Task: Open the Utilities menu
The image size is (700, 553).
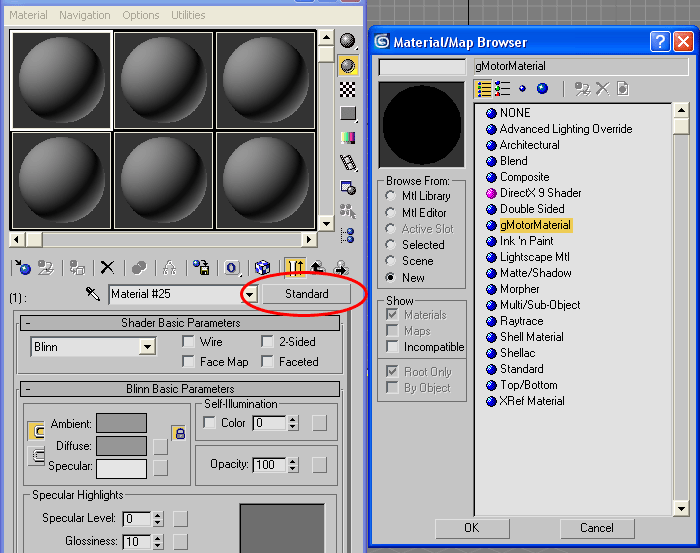Action: coord(187,15)
